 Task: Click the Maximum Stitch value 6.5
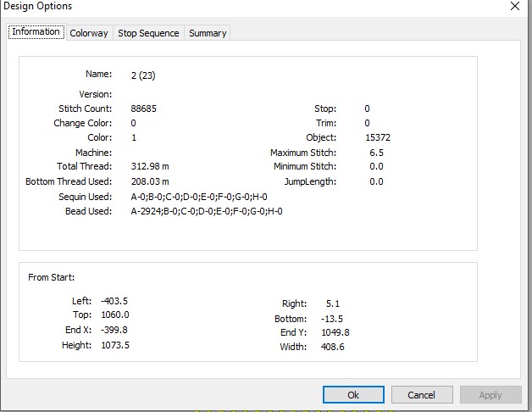tap(376, 153)
